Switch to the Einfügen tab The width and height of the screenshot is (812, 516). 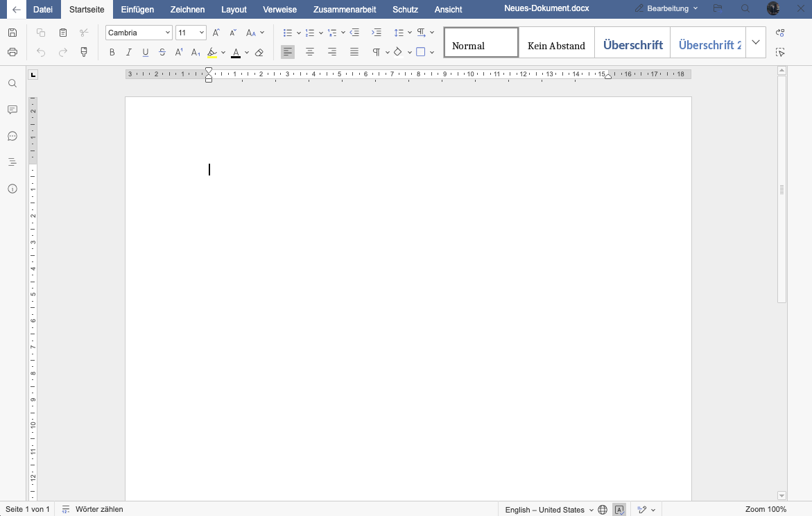coord(137,9)
